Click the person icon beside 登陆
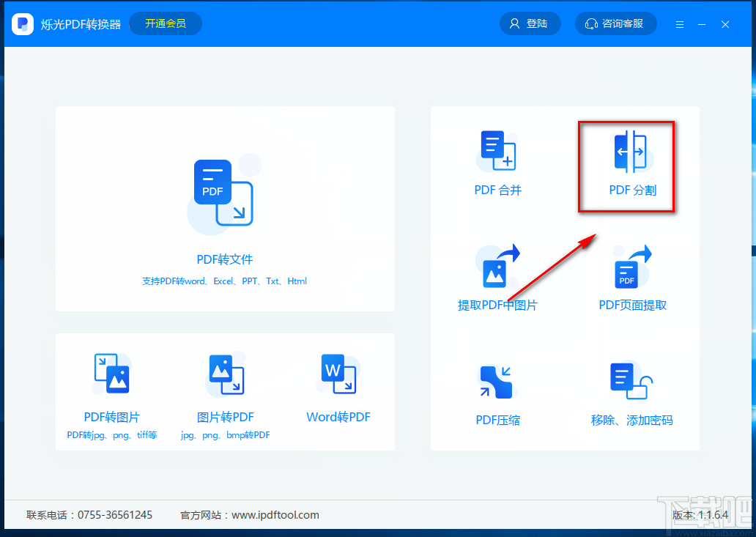The width and height of the screenshot is (756, 537). tap(514, 23)
